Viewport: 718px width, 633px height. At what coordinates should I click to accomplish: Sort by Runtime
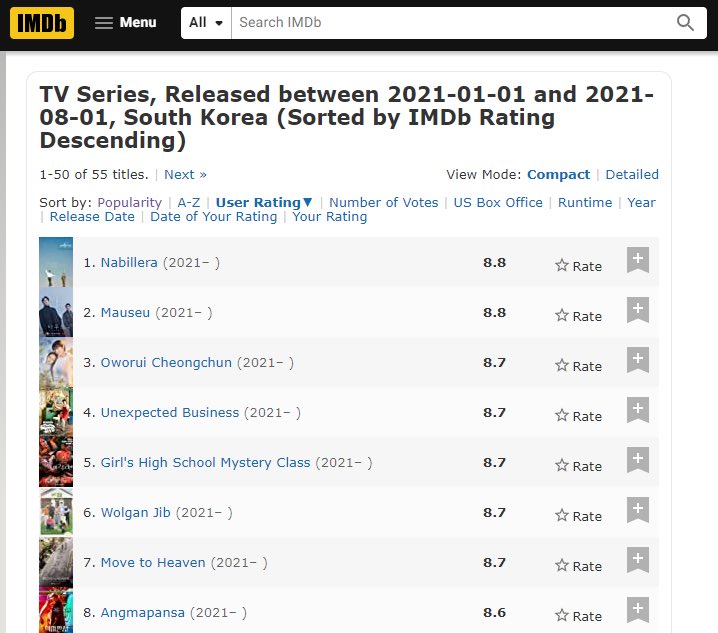tap(585, 202)
